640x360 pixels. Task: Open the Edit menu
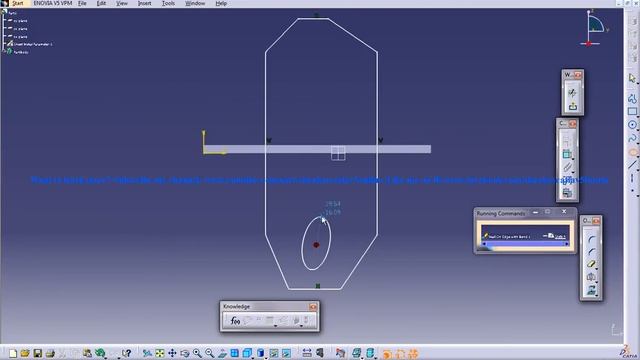101,3
